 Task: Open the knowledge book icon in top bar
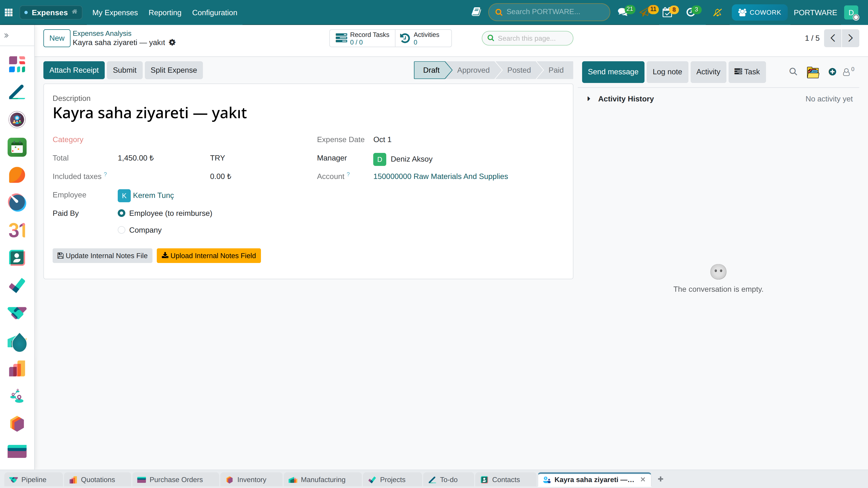pyautogui.click(x=476, y=12)
